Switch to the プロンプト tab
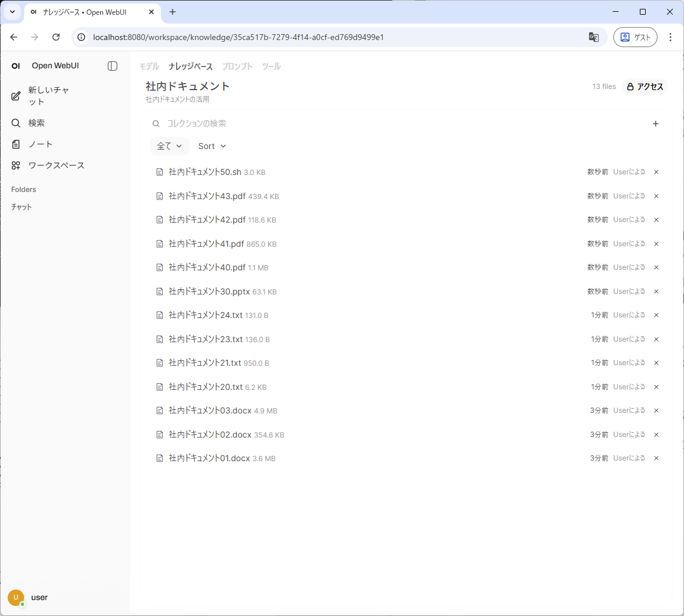This screenshot has width=684, height=616. coord(237,67)
